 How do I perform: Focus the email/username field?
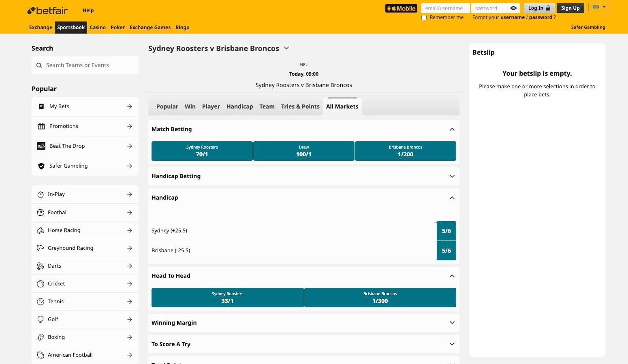[x=446, y=8]
